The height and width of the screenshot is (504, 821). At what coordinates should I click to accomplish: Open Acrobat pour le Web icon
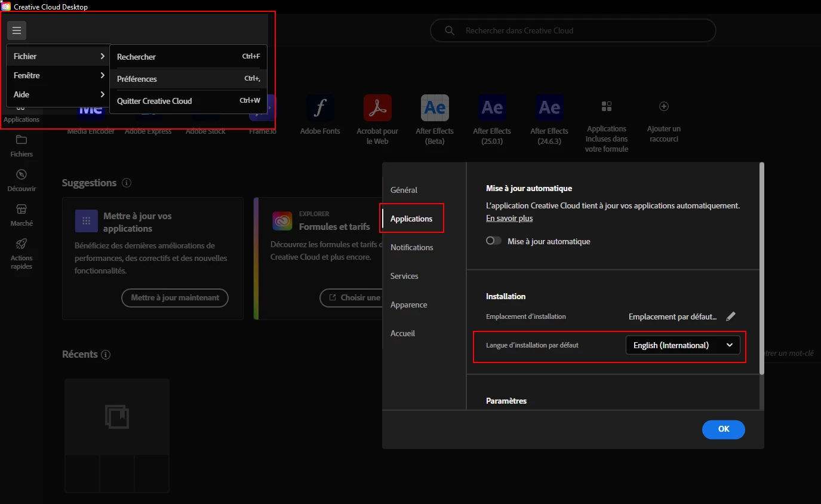tap(377, 108)
